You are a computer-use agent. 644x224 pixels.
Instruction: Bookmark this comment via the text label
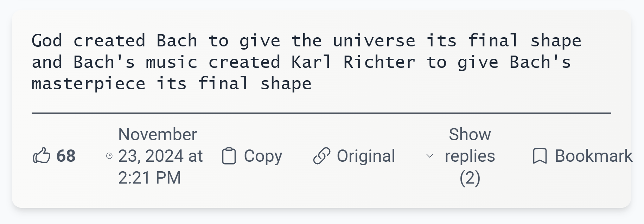593,156
